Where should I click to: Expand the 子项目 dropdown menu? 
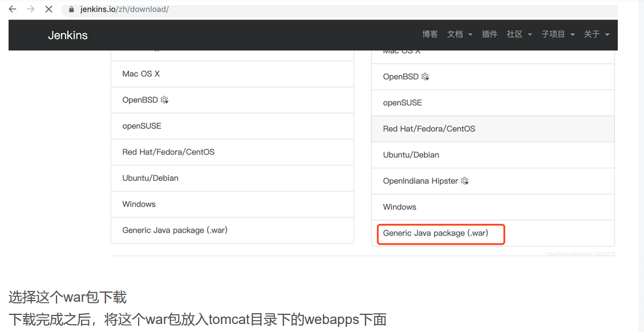tap(558, 34)
